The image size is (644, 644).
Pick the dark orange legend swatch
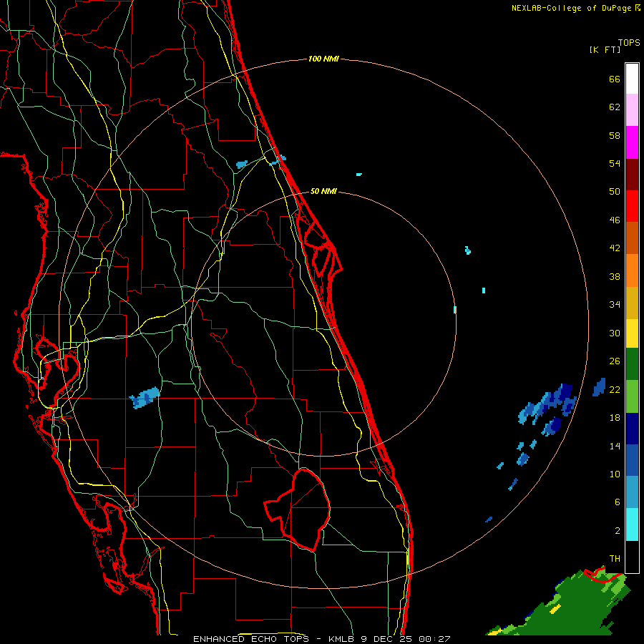pyautogui.click(x=632, y=238)
